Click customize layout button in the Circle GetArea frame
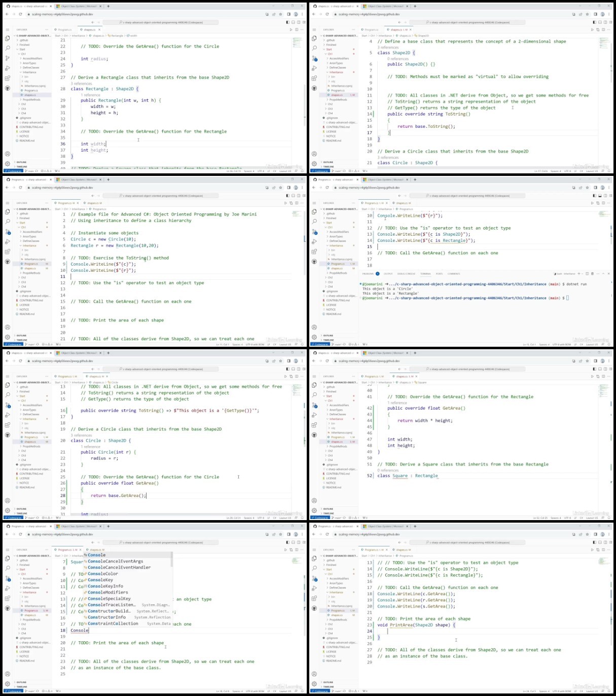The image size is (616, 696). click(x=303, y=369)
